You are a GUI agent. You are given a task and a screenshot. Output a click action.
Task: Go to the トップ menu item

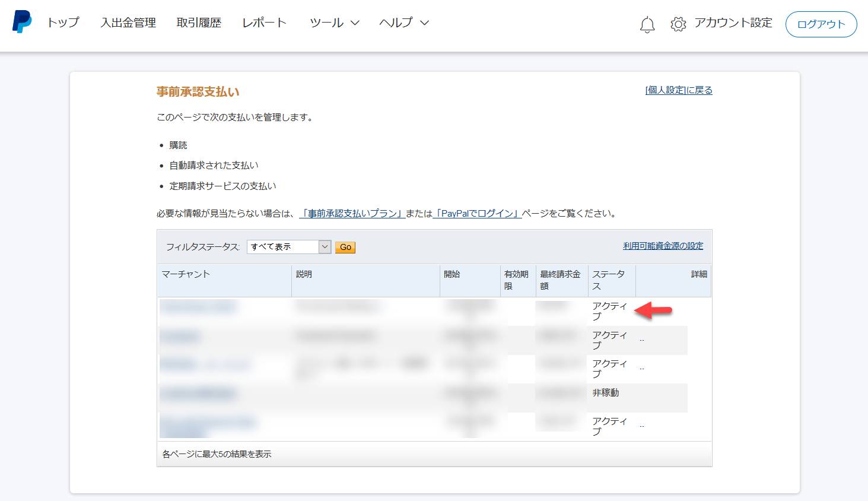click(63, 23)
